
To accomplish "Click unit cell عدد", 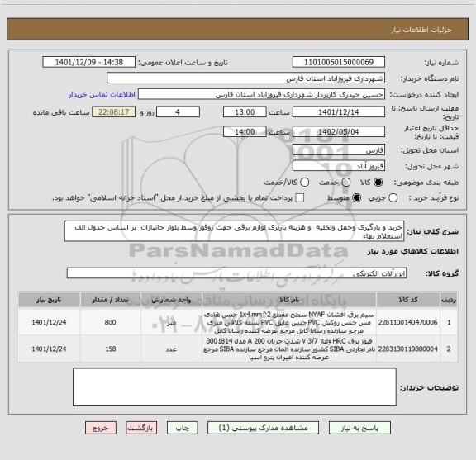I will 171,349.
